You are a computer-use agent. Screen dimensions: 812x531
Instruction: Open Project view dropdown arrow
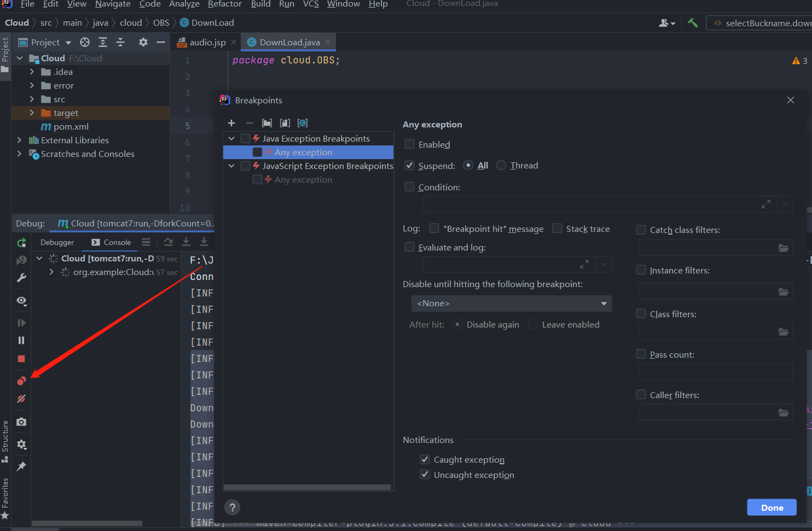pos(68,43)
